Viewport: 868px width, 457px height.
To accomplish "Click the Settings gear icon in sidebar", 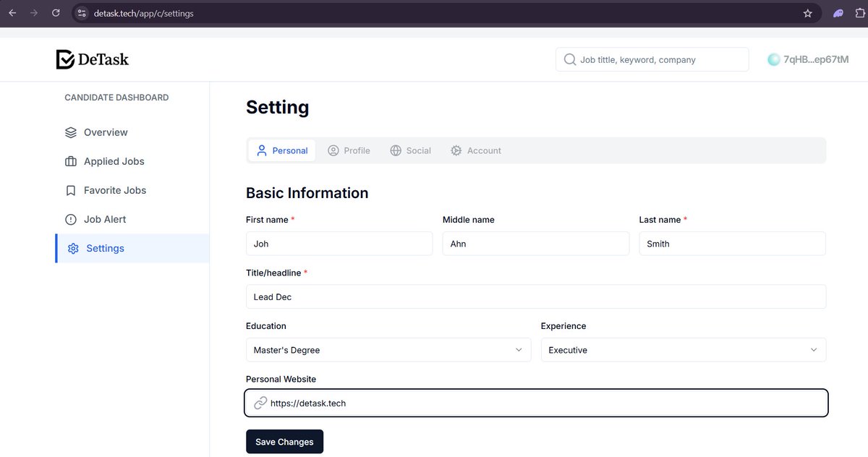I will click(72, 248).
